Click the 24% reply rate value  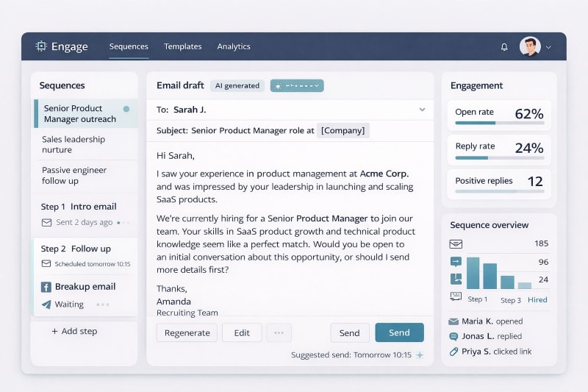click(528, 148)
